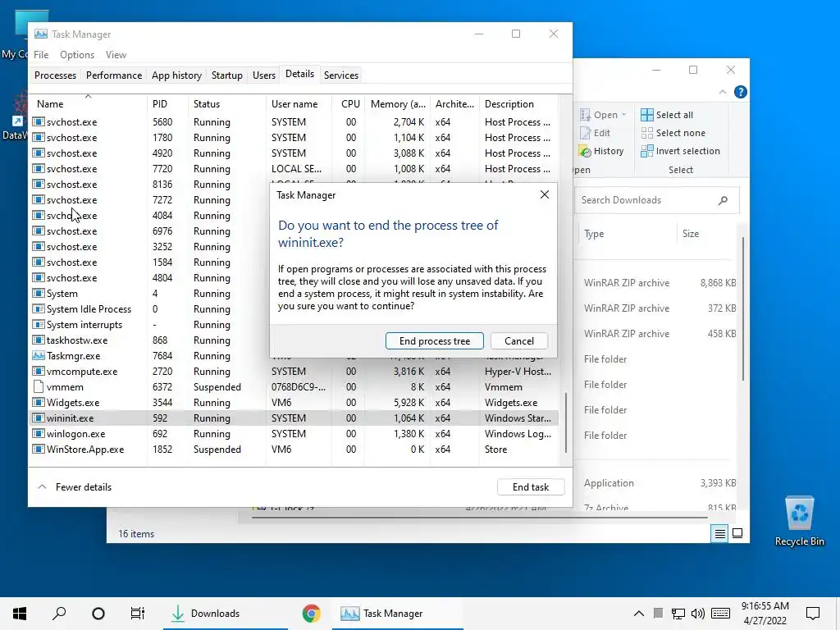Screen dimensions: 840x630
Task: Launch Google Chrome from taskbar
Action: (x=311, y=614)
